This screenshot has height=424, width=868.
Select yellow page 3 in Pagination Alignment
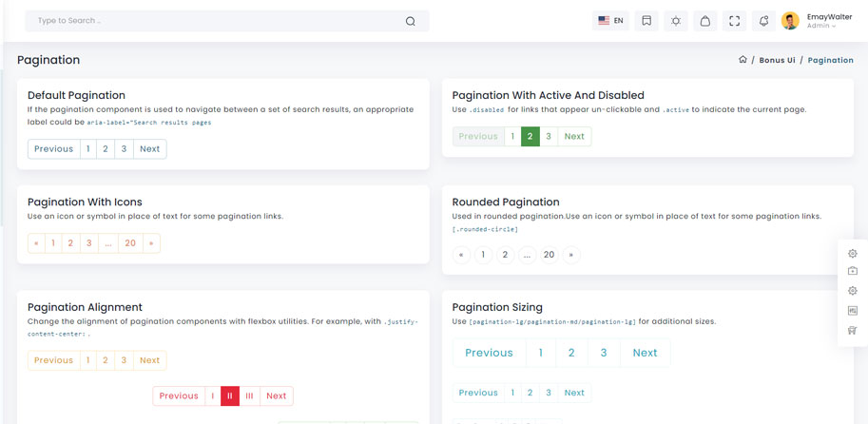coord(124,360)
